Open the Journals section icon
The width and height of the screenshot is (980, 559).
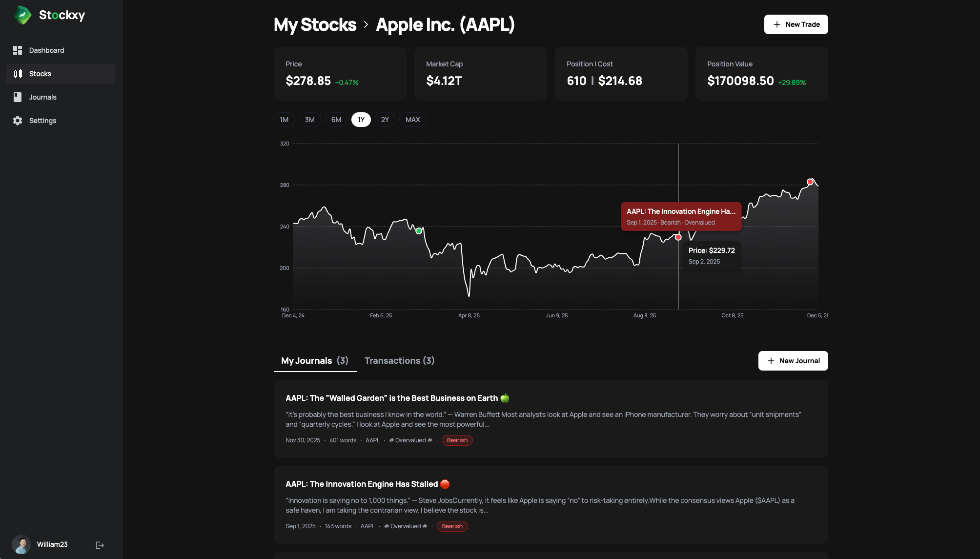tap(18, 97)
